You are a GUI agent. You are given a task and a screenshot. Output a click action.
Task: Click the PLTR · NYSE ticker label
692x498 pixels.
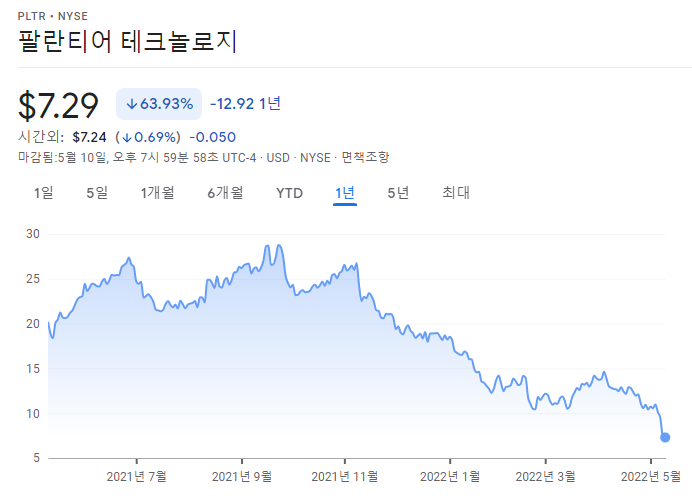point(53,16)
